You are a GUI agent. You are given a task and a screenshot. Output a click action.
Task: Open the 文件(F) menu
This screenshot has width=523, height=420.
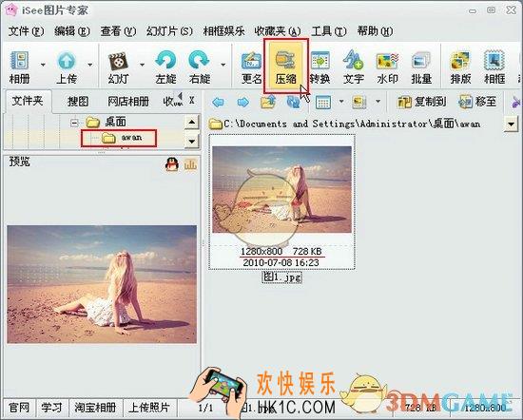tap(26, 31)
